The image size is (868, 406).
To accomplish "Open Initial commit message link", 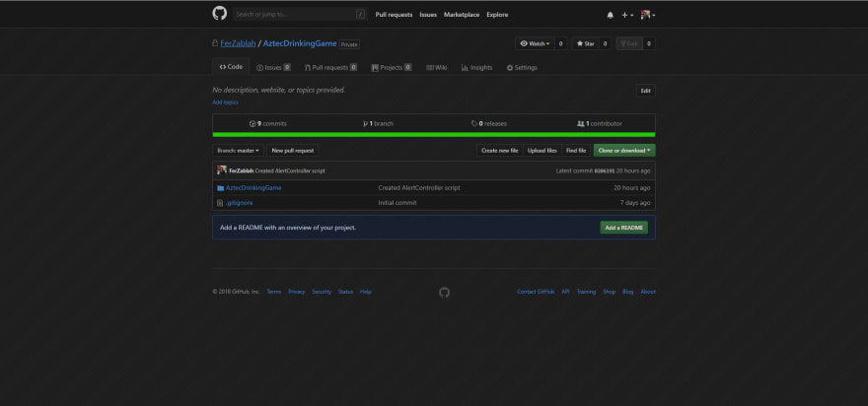I will [x=398, y=203].
